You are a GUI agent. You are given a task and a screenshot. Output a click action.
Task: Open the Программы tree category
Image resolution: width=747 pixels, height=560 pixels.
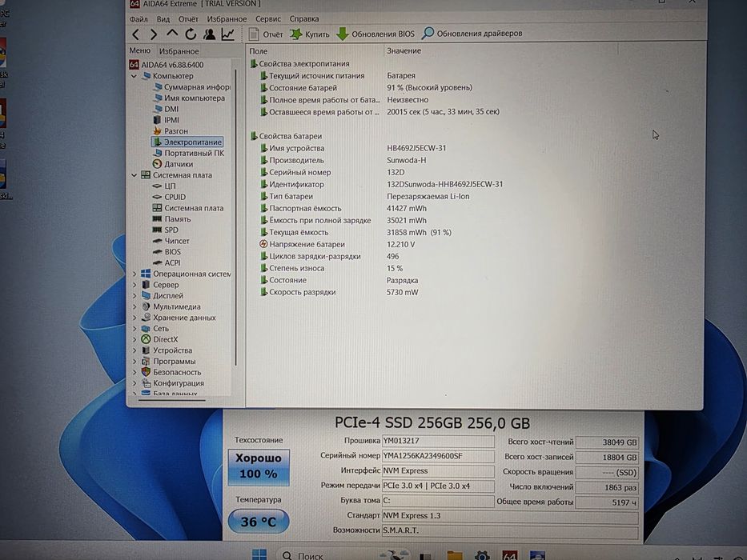tap(168, 362)
